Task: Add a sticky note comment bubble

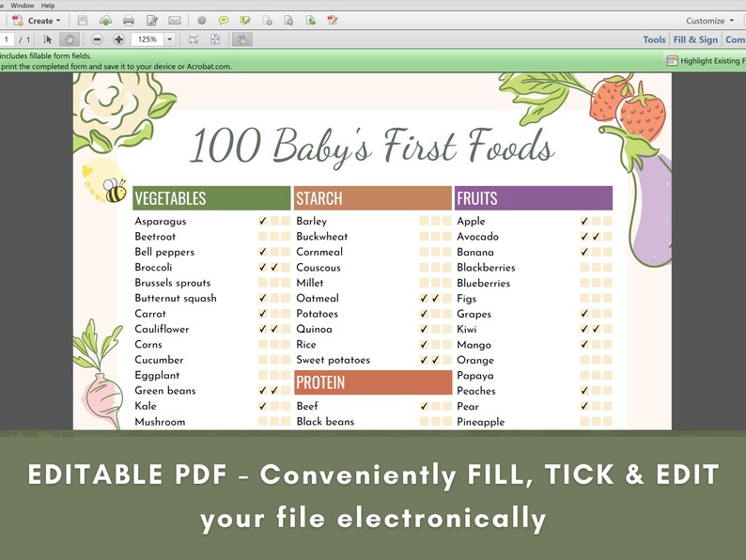Action: (x=223, y=21)
